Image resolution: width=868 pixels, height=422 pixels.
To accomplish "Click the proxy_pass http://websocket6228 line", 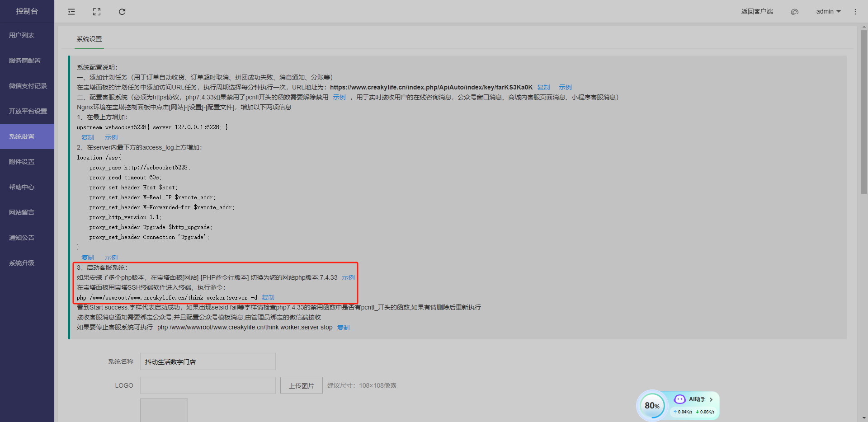I will pyautogui.click(x=140, y=168).
